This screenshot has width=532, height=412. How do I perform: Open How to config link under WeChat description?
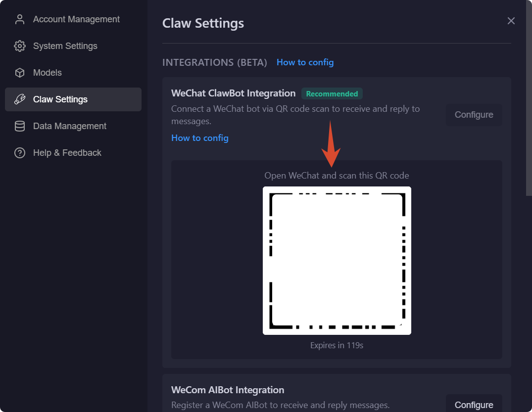click(x=200, y=138)
